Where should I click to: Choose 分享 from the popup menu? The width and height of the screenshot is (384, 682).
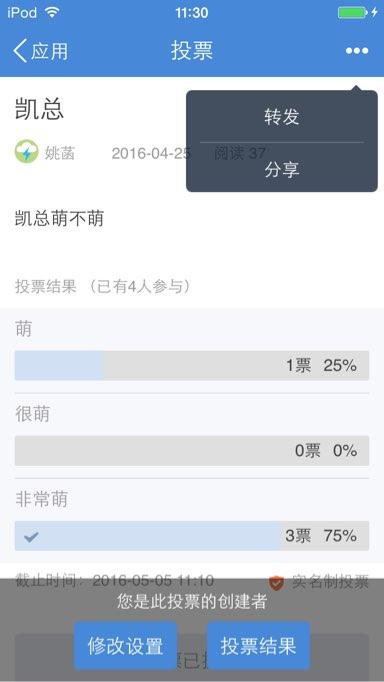point(282,169)
